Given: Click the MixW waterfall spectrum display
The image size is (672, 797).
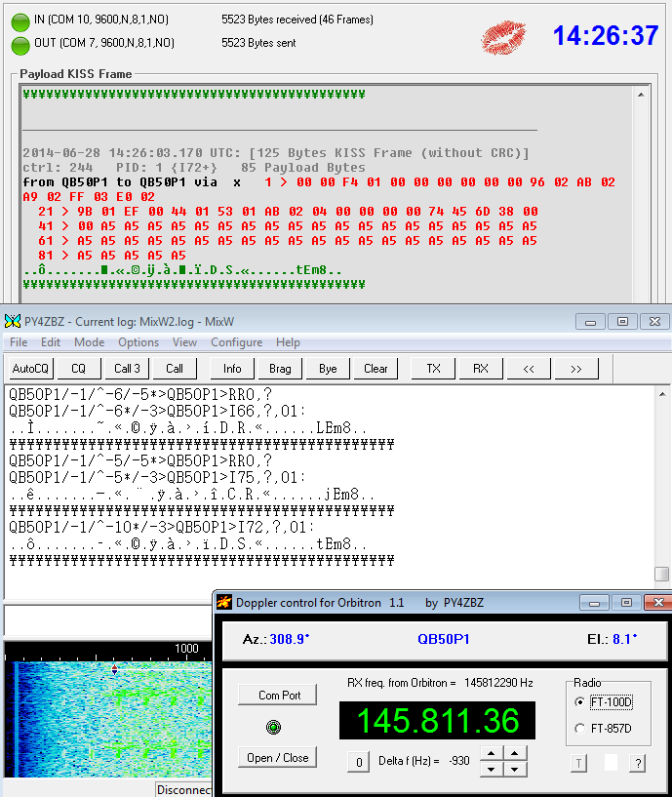Looking at the screenshot, I should [107, 718].
